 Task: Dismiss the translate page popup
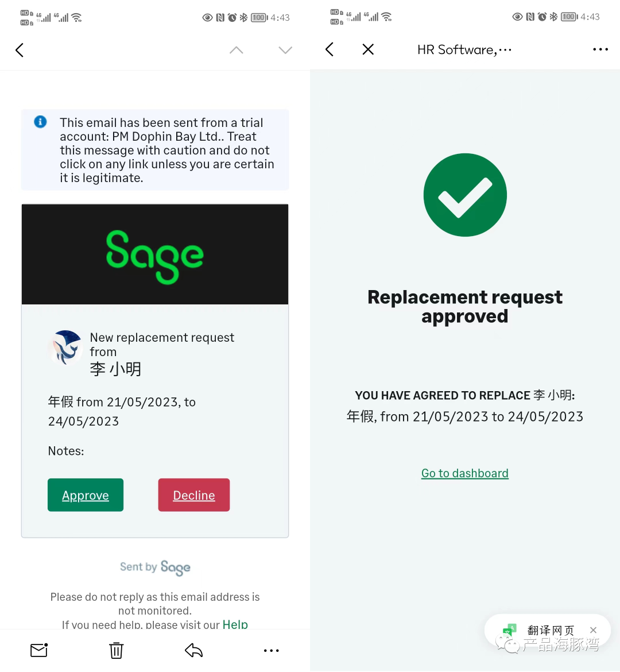tap(594, 630)
